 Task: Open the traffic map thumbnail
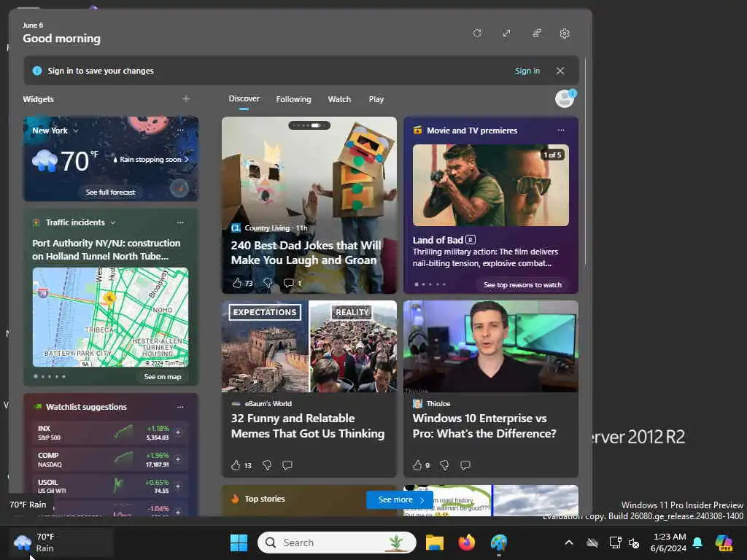pos(111,317)
